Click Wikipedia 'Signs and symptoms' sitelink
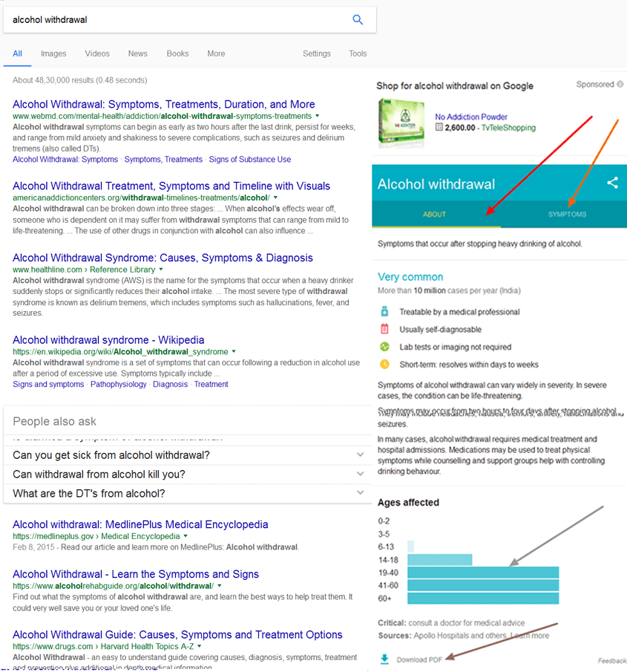Viewport: 627px width, 672px height. pos(48,385)
